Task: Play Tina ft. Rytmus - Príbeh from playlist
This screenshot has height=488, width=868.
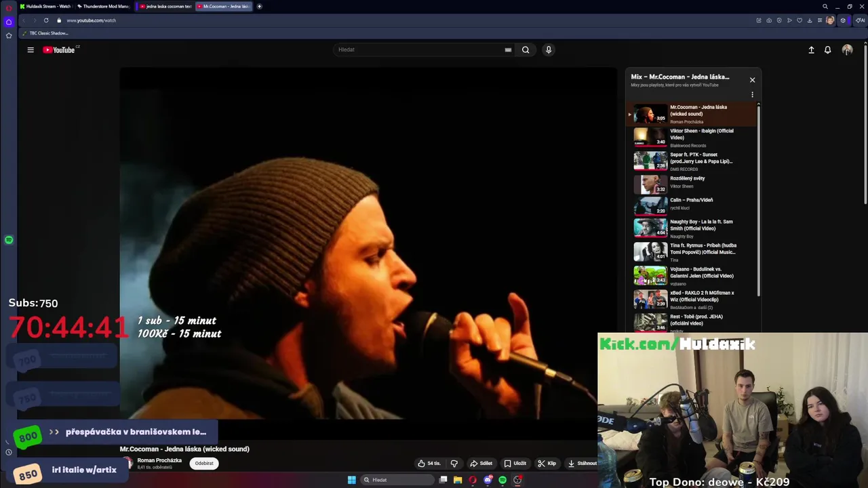Action: click(691, 252)
